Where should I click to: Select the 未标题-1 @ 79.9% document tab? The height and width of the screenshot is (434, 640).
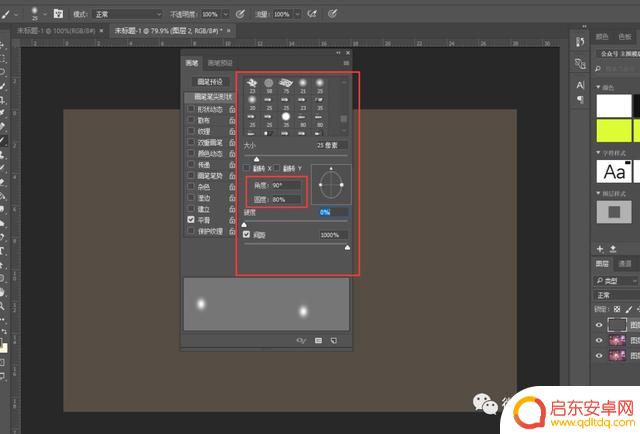168,31
